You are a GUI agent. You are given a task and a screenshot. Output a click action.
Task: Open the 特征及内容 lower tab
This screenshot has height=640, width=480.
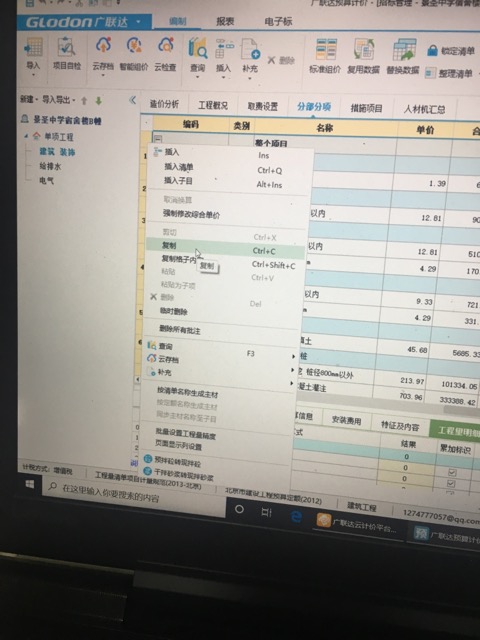[400, 426]
